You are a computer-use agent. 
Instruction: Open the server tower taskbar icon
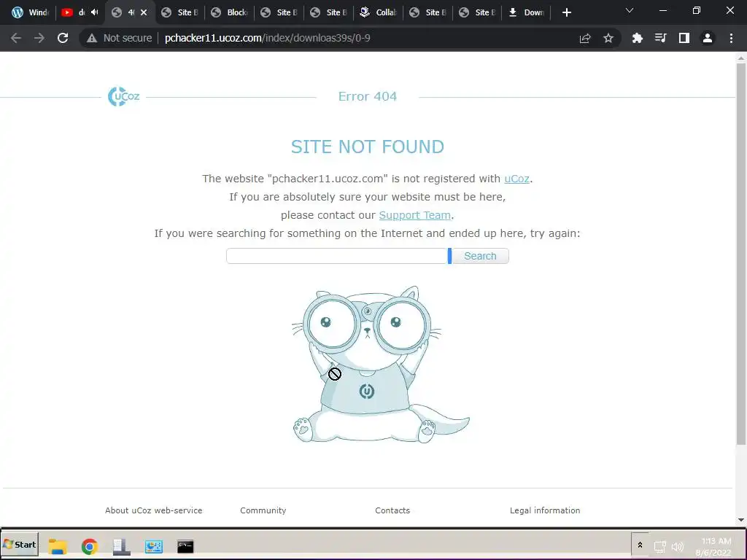(x=122, y=546)
